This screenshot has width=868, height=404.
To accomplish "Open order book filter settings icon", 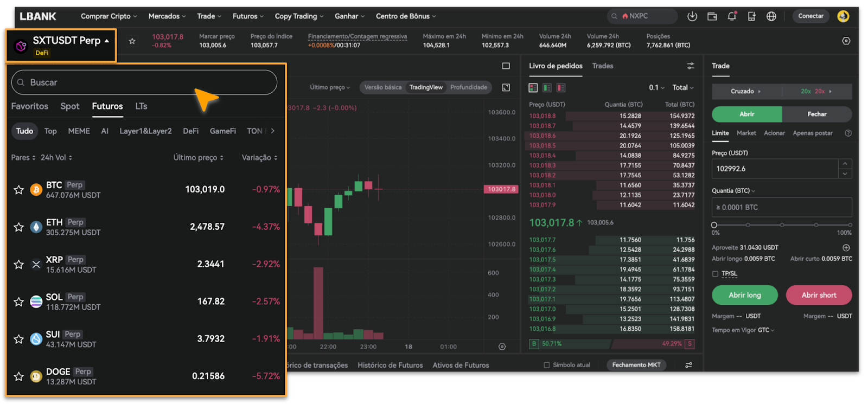I will pos(690,66).
